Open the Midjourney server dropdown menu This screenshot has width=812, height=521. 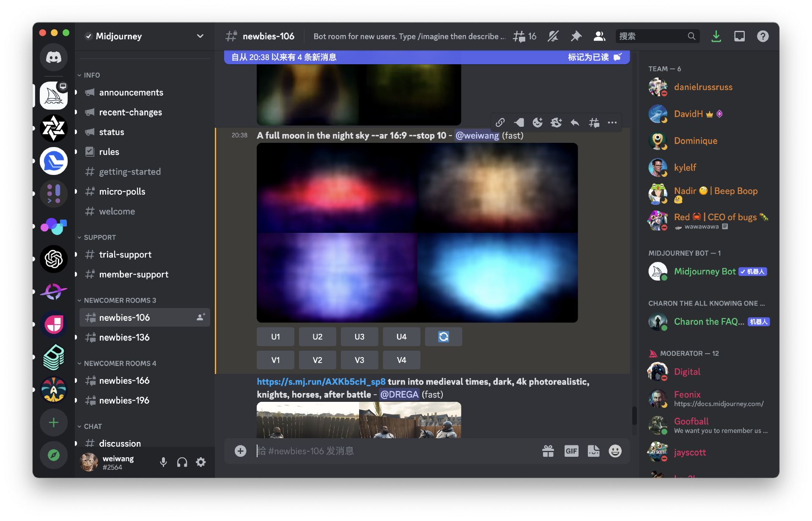click(200, 36)
